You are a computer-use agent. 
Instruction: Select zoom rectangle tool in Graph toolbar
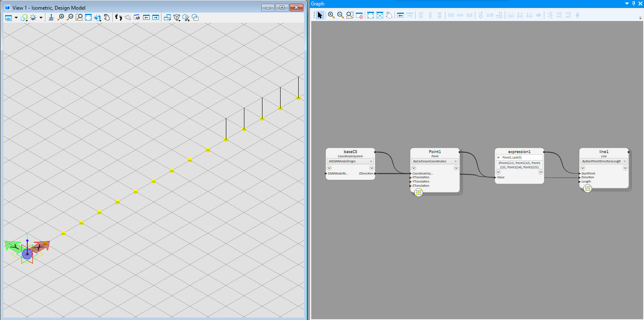(350, 15)
